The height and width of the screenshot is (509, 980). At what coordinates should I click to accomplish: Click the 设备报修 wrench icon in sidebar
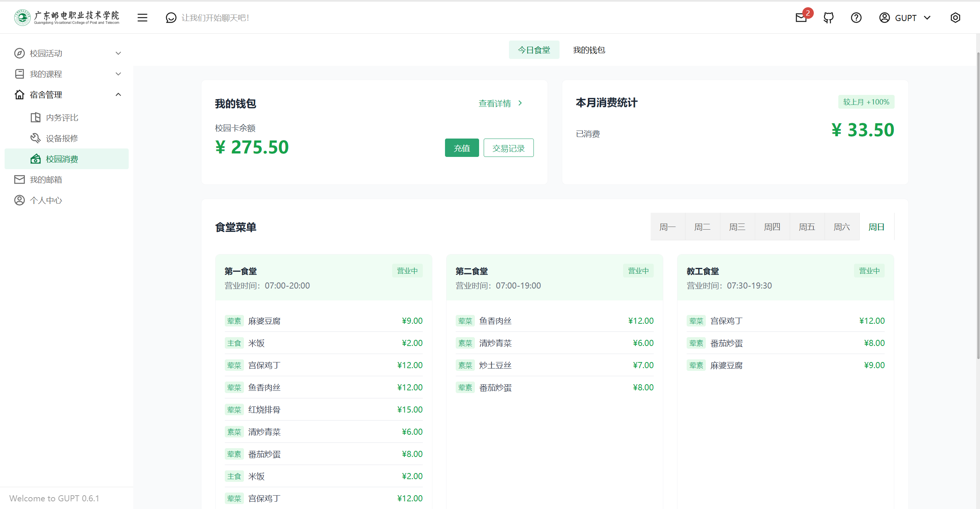coord(35,138)
